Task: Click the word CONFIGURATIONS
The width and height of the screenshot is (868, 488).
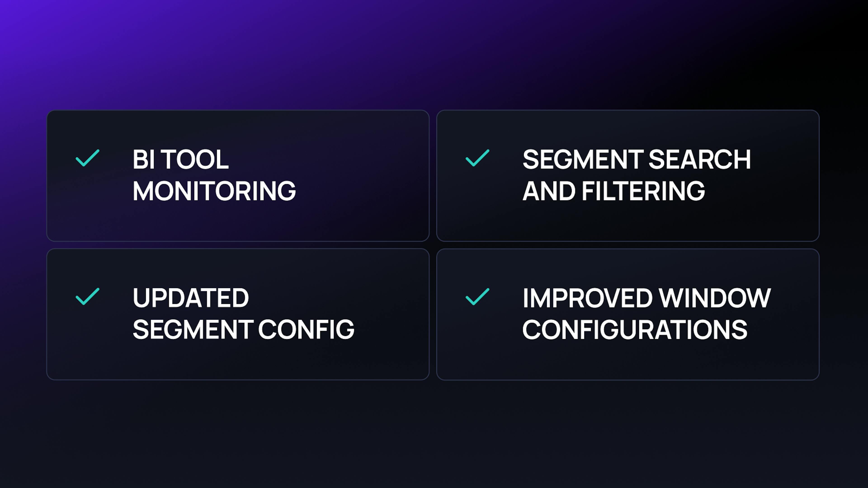Action: [635, 329]
